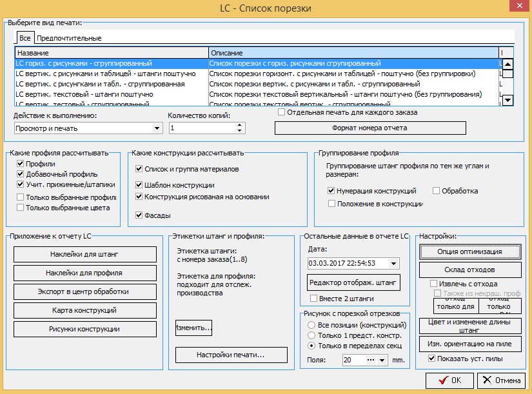
Task: Click the отход только для button
Action: (x=456, y=306)
